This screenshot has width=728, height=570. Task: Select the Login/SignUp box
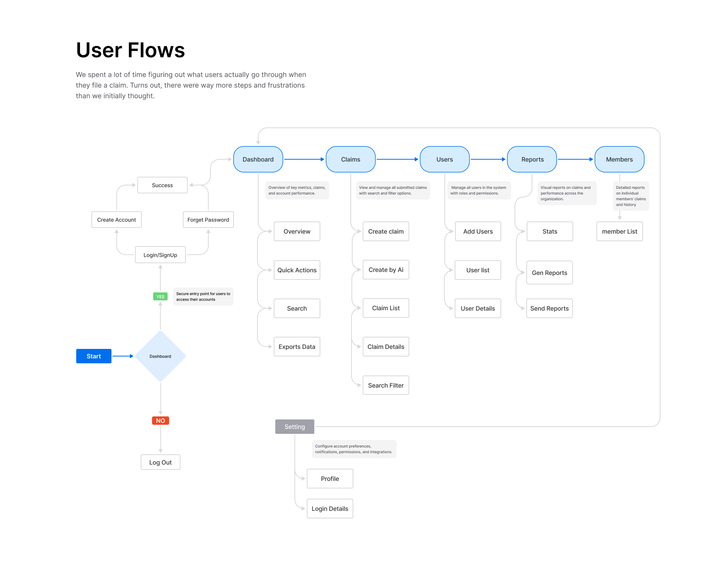coord(160,255)
